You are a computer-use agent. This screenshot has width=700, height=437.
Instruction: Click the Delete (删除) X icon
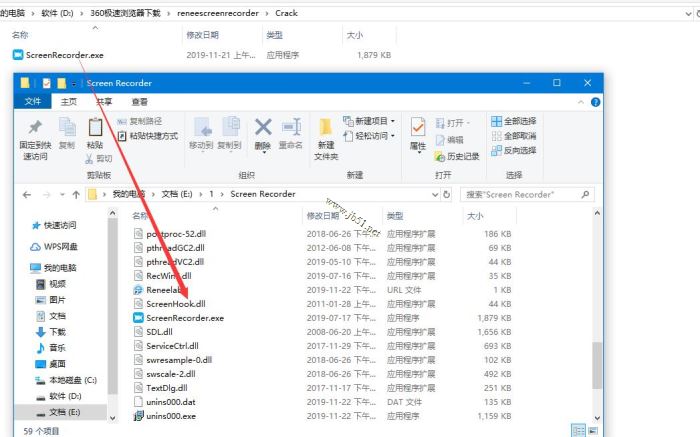263,127
